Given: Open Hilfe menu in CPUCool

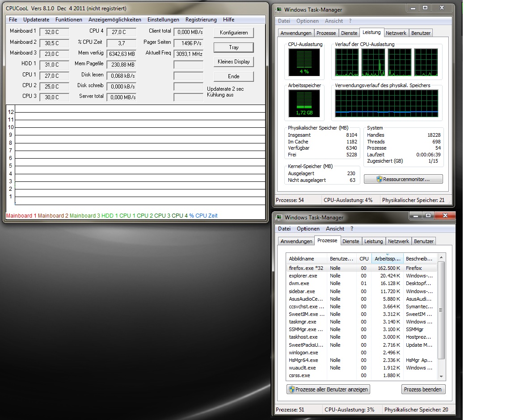Looking at the screenshot, I should coord(228,20).
